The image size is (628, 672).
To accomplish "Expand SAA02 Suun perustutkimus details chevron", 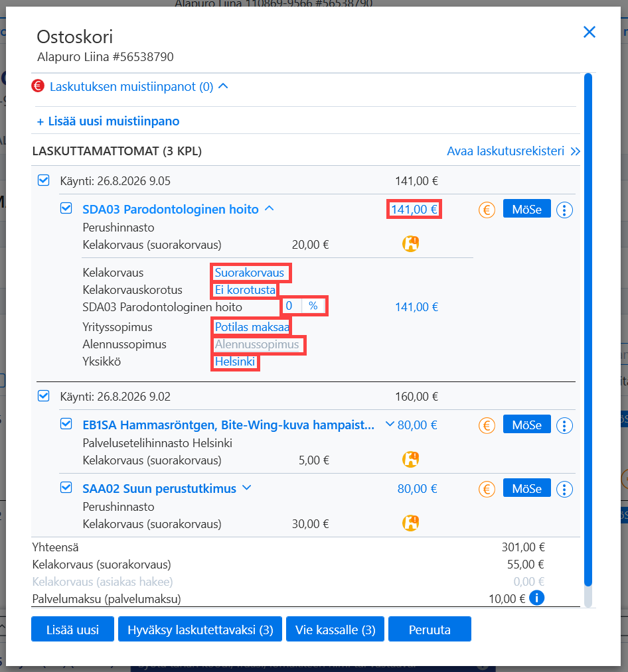I will [x=247, y=488].
